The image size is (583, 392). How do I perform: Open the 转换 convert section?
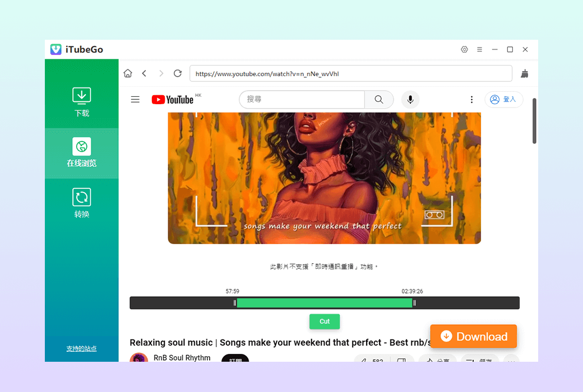[x=81, y=203]
